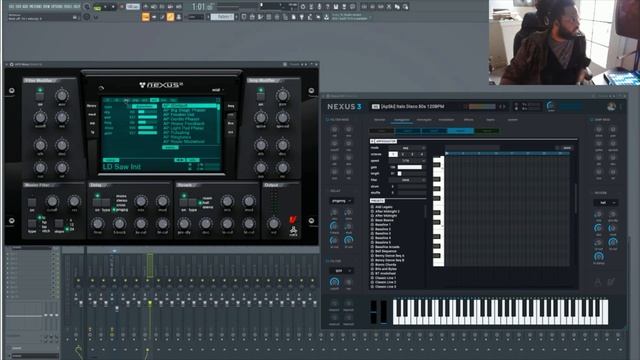Click Reverb type button in Nexus 2
Viewport: 640px width, 360px height.
(193, 202)
